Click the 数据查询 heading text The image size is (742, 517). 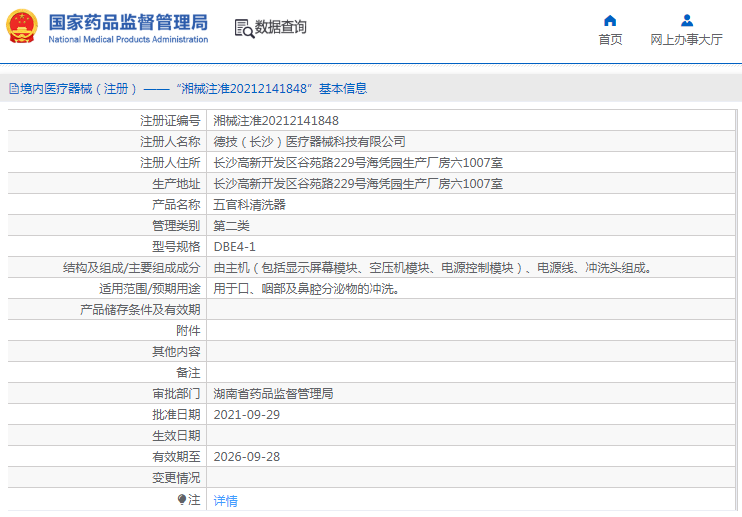281,28
